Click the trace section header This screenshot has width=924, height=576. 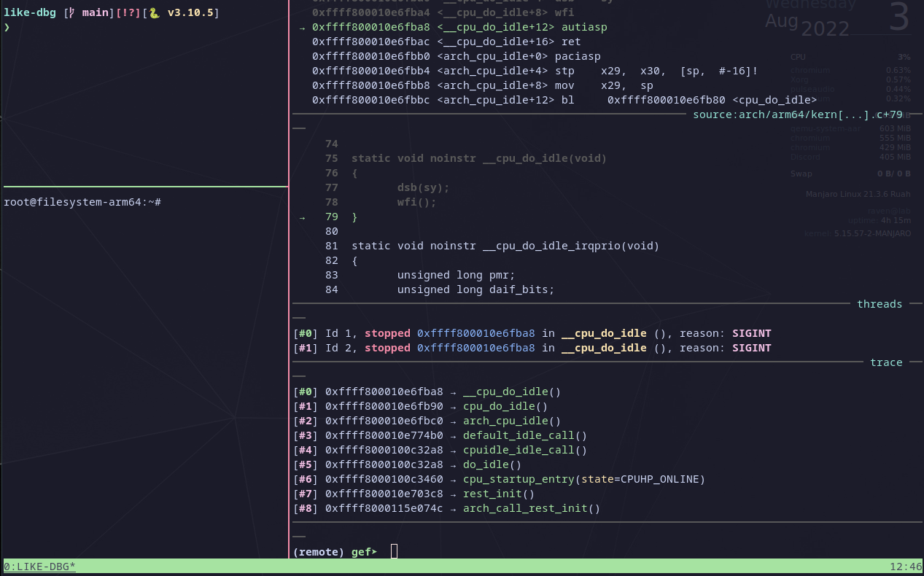[886, 362]
